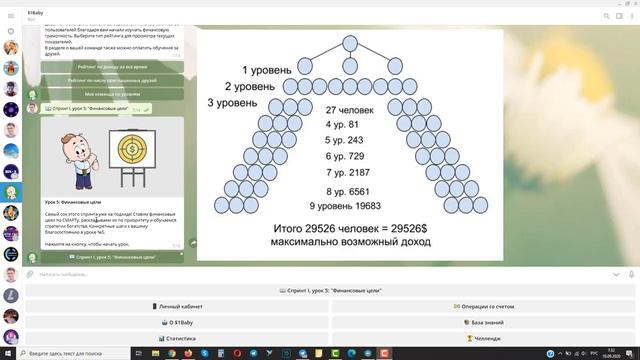Click the green inline 'Спринт I, урок 5' button under lesson
This screenshot has height=360, width=640.
coord(112,257)
